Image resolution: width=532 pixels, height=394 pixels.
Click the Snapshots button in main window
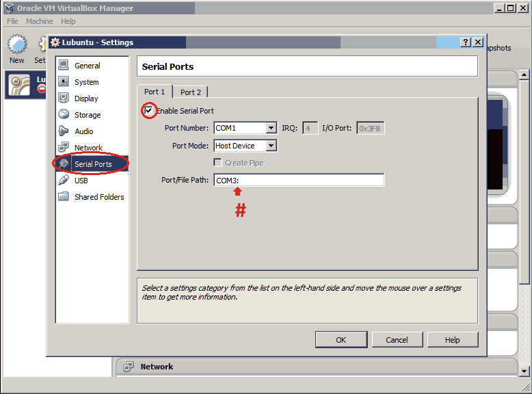tap(499, 48)
